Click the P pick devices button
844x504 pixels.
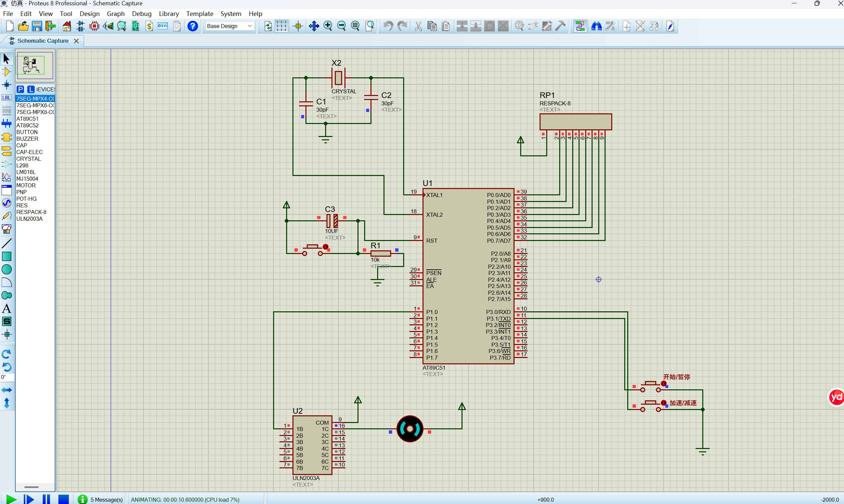click(x=20, y=89)
